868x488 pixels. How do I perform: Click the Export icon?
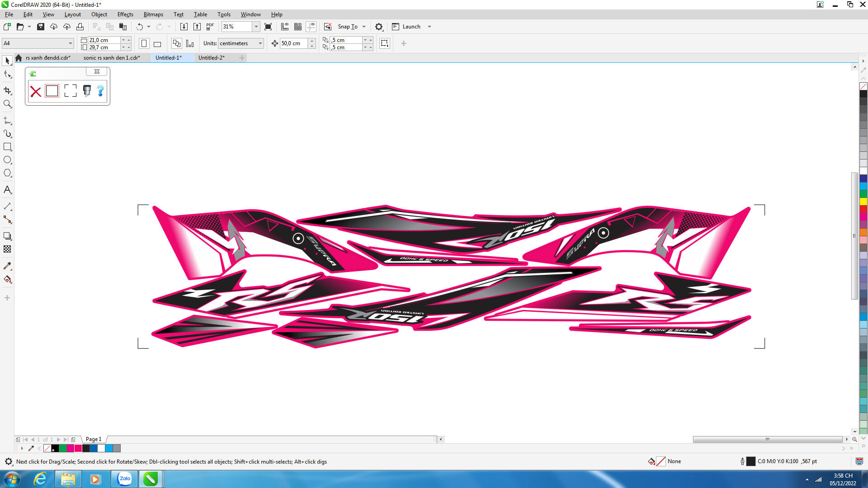tap(197, 27)
